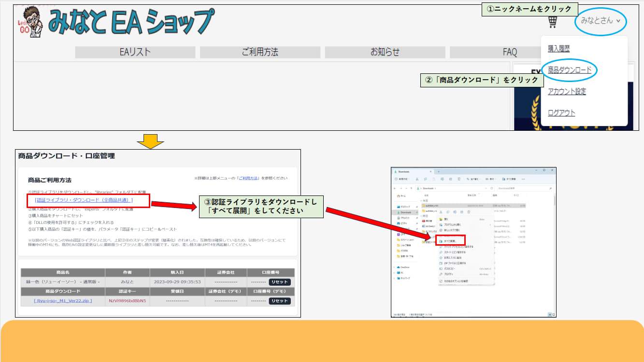644x362 pixels.
Task: Click cut scissors icon in Explorer toolbar
Action: (x=417, y=179)
